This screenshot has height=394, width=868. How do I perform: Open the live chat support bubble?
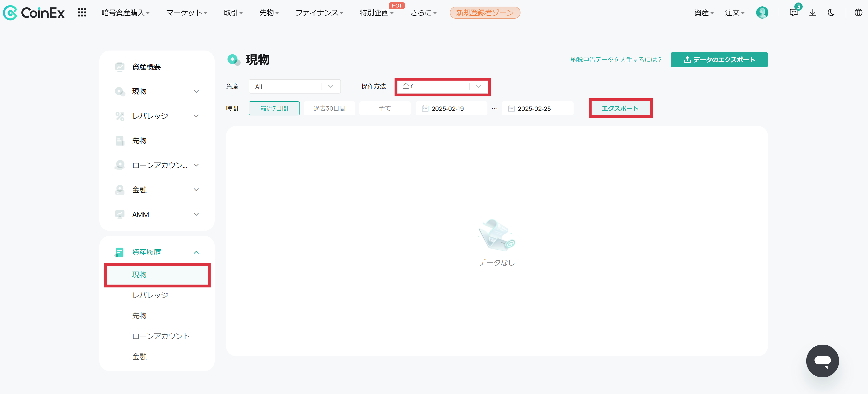822,361
